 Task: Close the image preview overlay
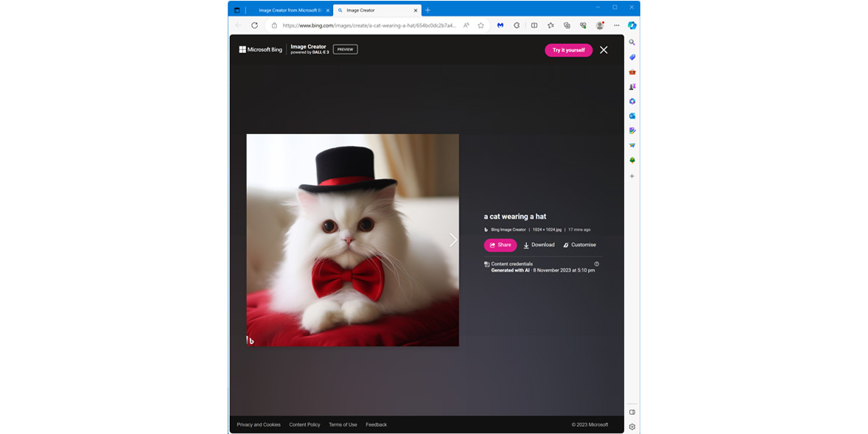[604, 50]
